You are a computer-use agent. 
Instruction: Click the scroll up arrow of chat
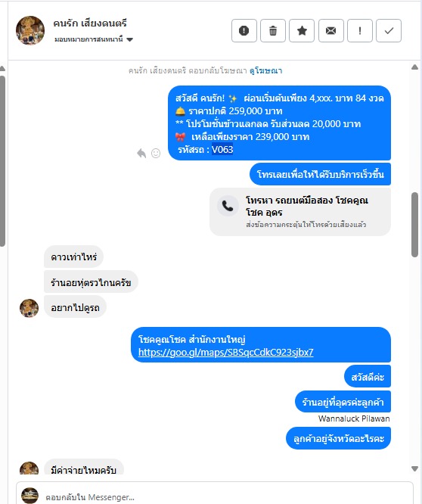point(414,67)
